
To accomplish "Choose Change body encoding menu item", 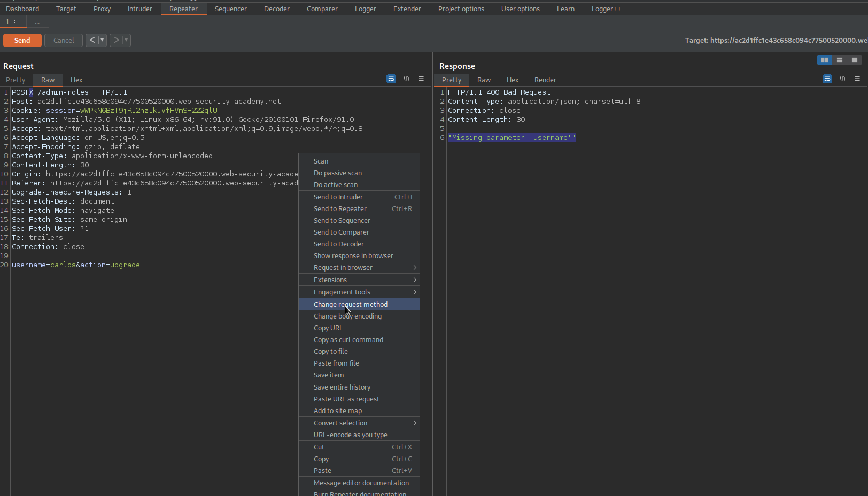I will [359, 316].
